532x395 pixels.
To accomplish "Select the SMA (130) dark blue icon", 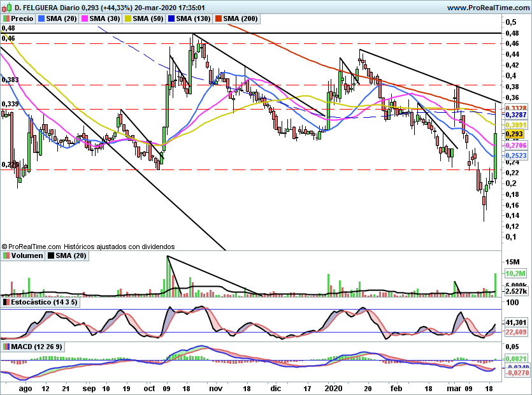I will point(171,18).
